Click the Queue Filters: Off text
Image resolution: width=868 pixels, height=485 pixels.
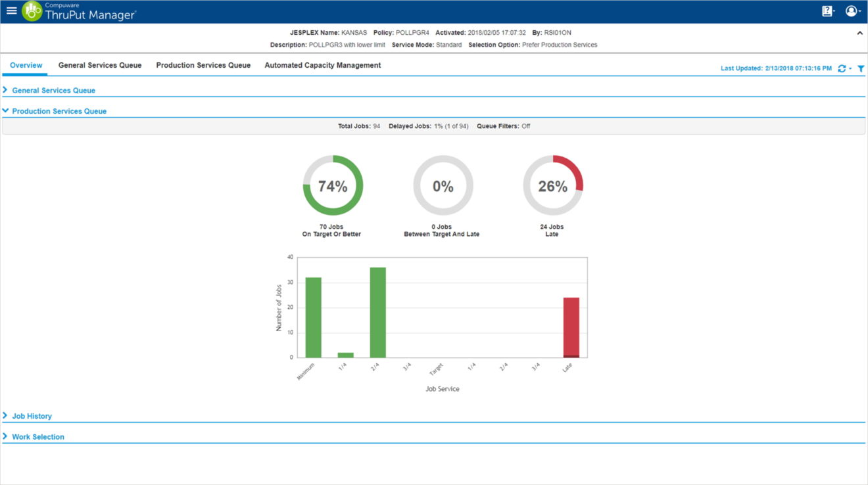[504, 126]
